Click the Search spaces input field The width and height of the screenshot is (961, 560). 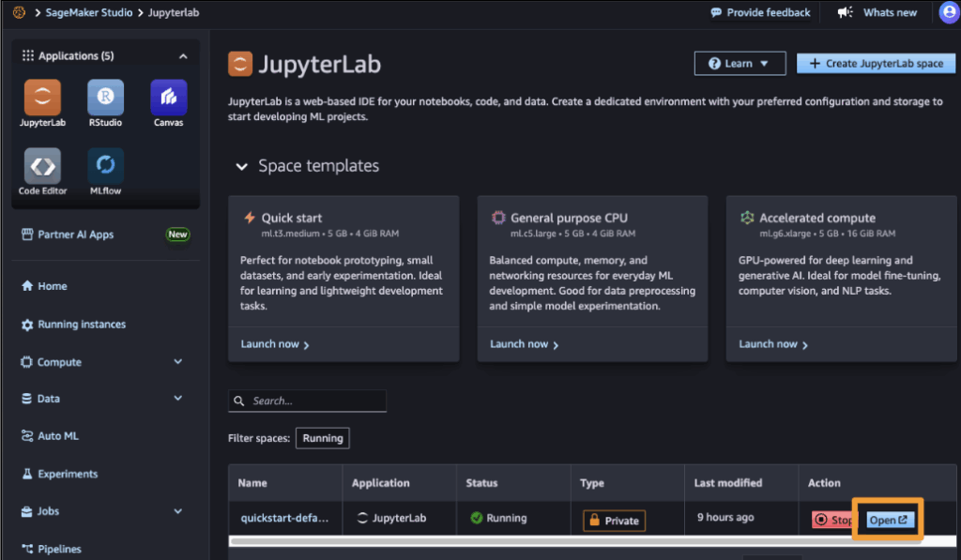click(308, 401)
